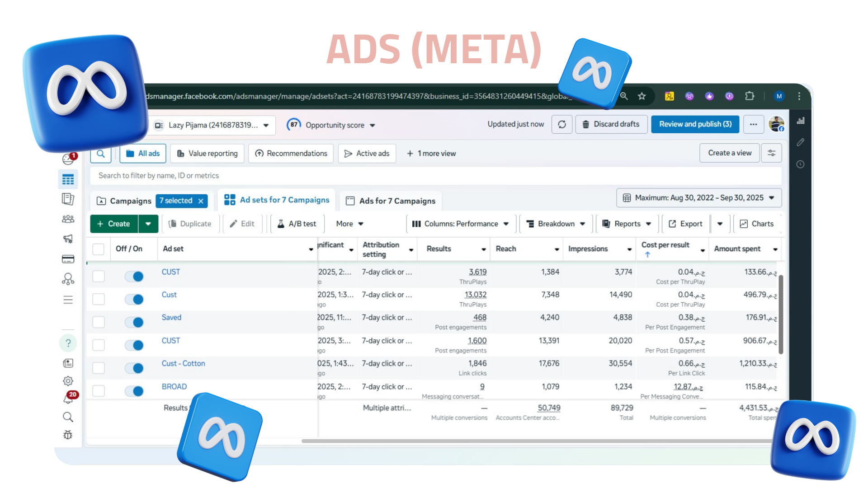Click Review and publish (3) button
The image size is (868, 488).
[695, 124]
